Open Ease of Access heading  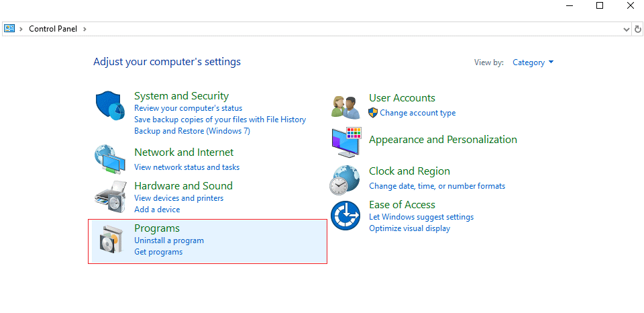click(402, 205)
